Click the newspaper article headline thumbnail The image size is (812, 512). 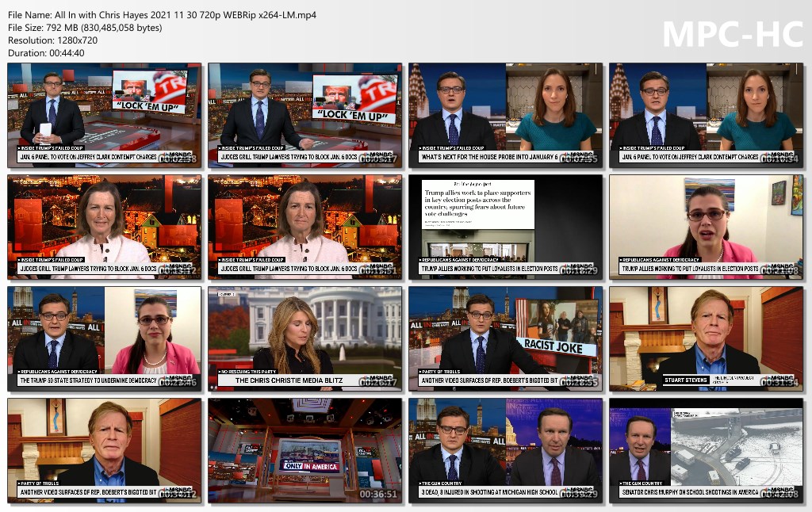pos(505,227)
